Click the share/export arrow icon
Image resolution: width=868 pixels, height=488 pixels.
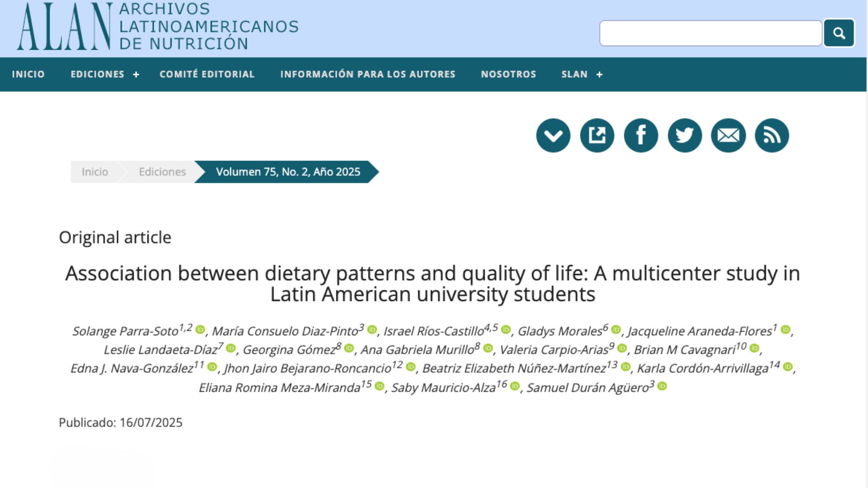(597, 136)
